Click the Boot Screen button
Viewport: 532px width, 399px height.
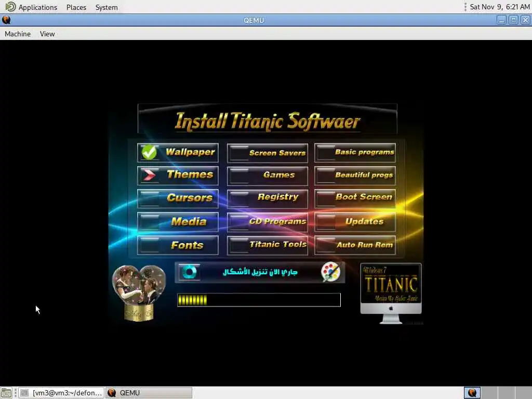(355, 198)
